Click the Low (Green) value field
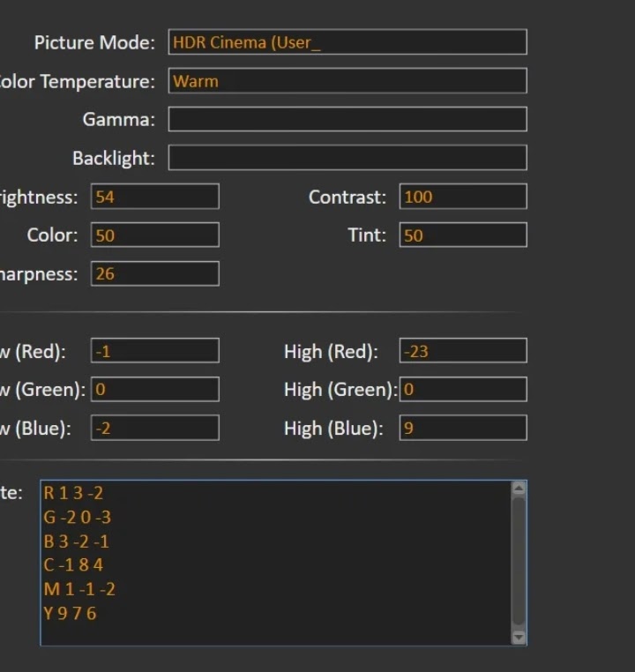The height and width of the screenshot is (672, 635). (x=154, y=389)
